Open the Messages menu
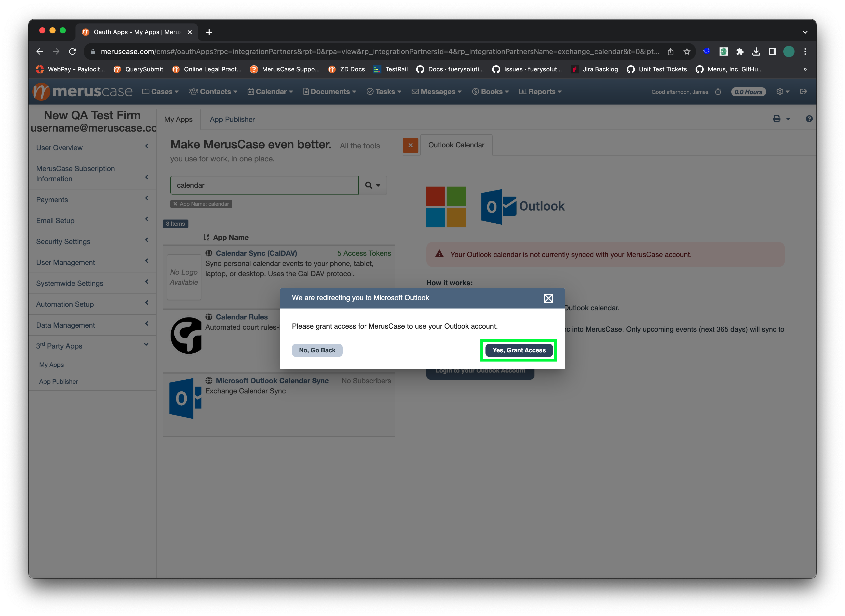Image resolution: width=845 pixels, height=616 pixels. (x=436, y=92)
